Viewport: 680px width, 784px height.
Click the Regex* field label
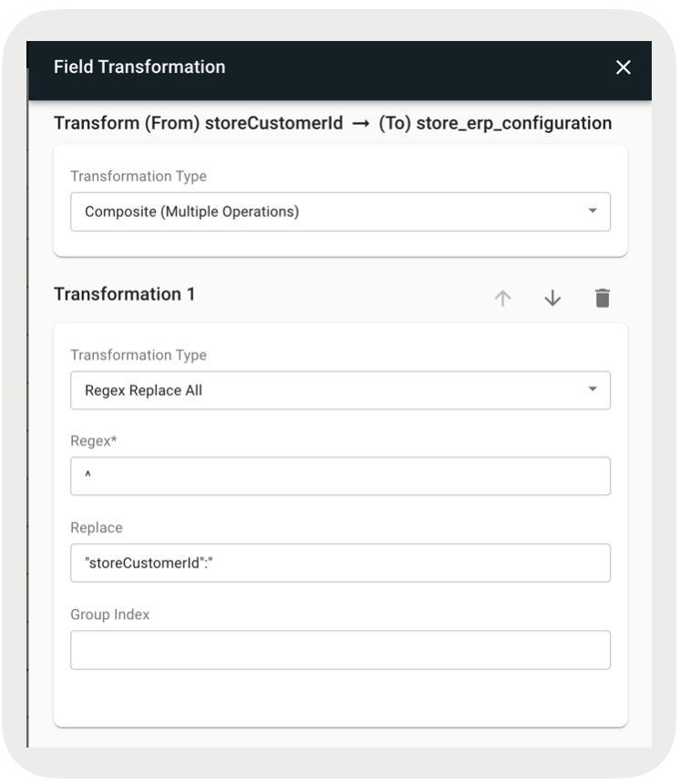[94, 440]
